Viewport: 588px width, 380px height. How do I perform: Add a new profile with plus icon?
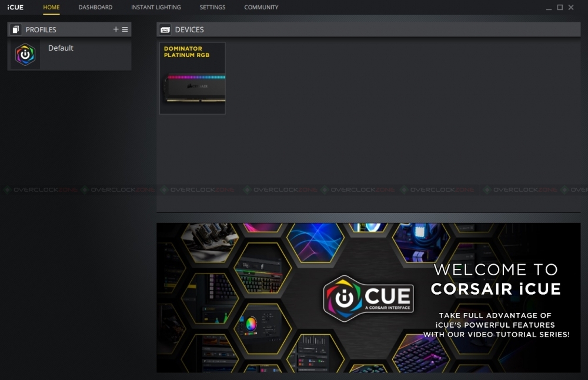[x=116, y=29]
